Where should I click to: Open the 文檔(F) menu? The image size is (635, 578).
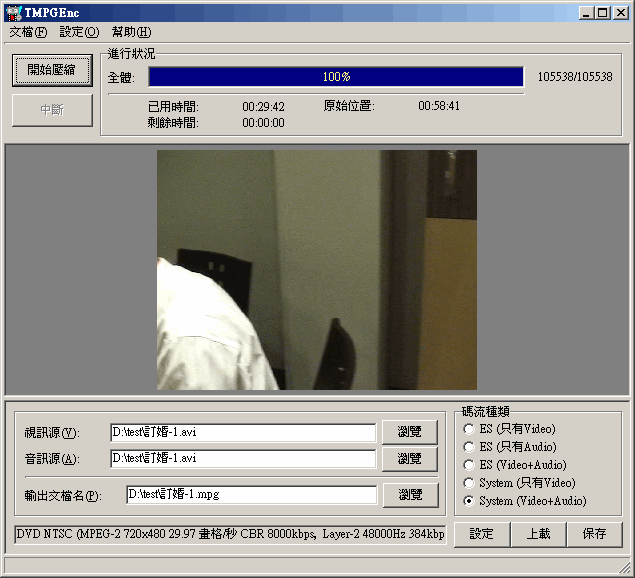[28, 32]
